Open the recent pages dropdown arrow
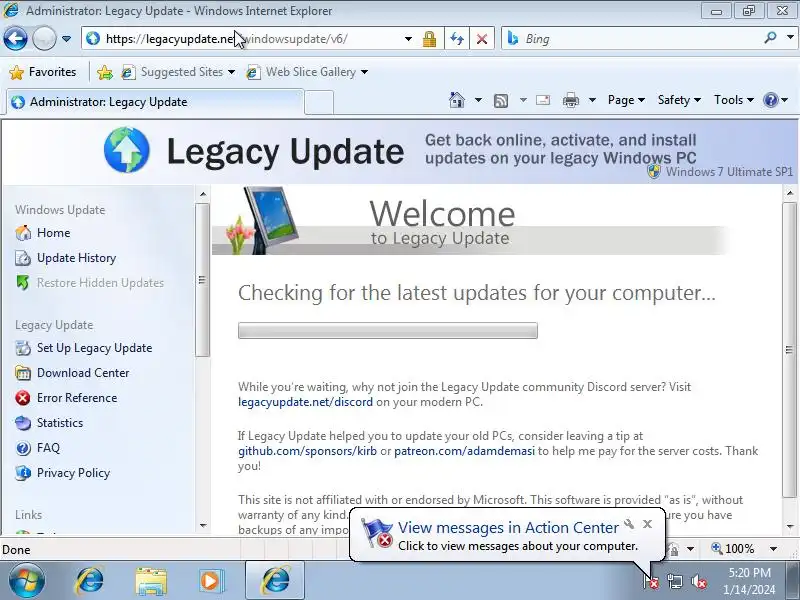The height and width of the screenshot is (600, 800). (x=66, y=39)
